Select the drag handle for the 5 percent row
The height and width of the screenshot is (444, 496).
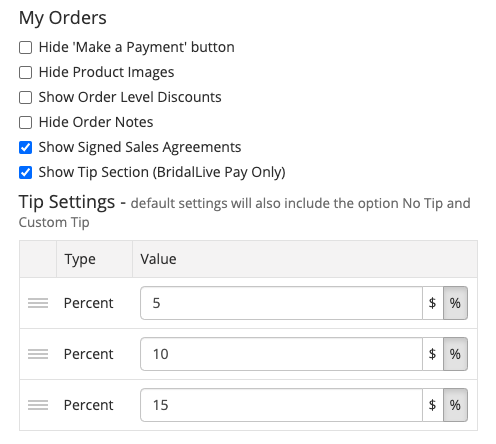(38, 303)
